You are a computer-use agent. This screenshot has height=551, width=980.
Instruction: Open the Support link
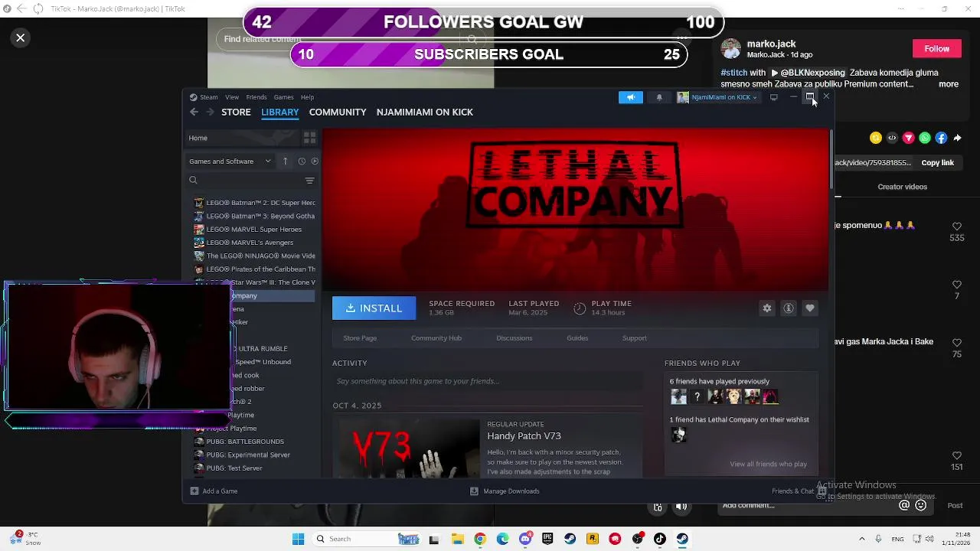tap(635, 338)
